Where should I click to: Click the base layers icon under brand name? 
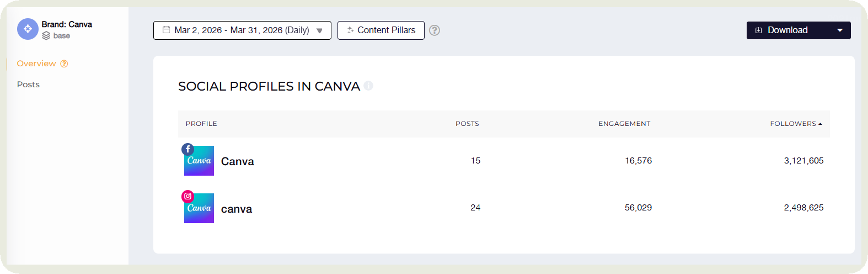tap(46, 36)
